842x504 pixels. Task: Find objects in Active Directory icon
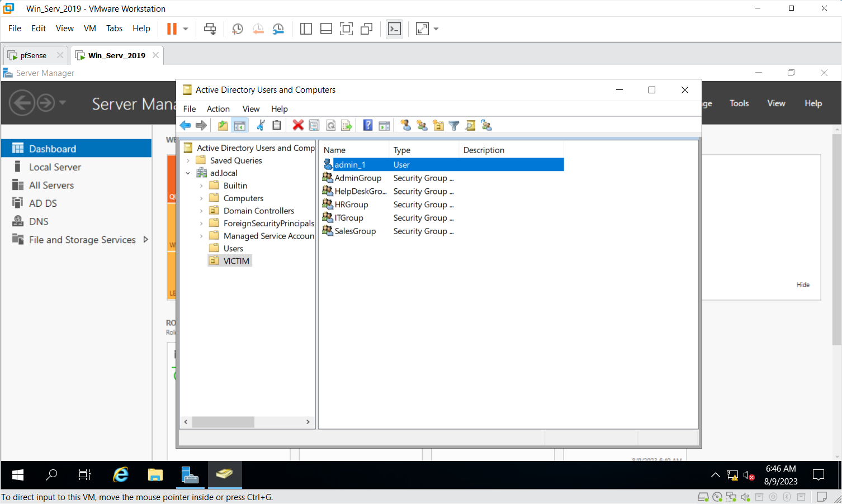[470, 125]
